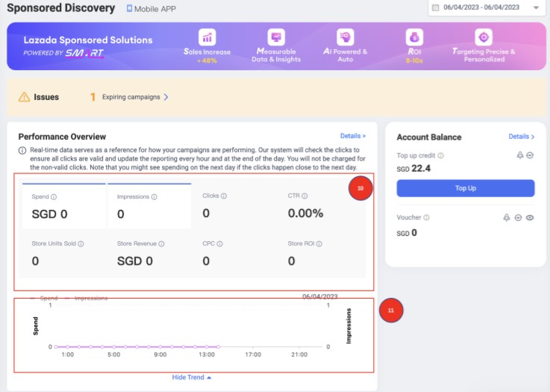The height and width of the screenshot is (392, 550).
Task: Toggle the Impressions legend series in chart
Action: (85, 298)
